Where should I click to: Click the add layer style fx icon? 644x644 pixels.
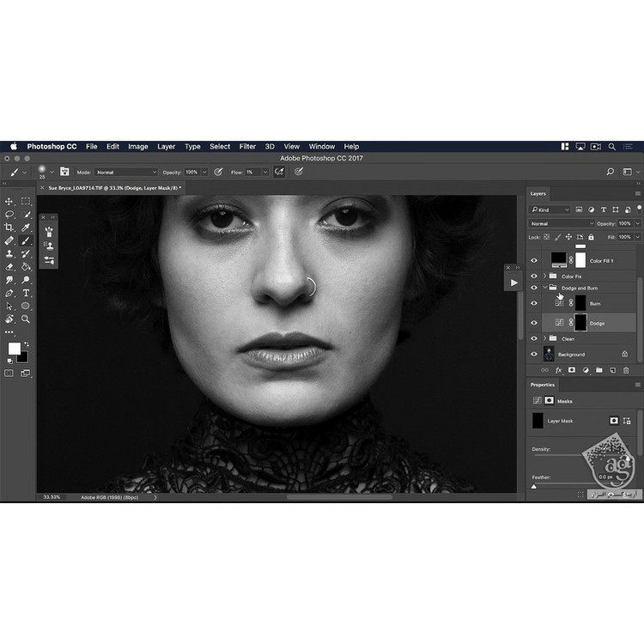[x=558, y=370]
